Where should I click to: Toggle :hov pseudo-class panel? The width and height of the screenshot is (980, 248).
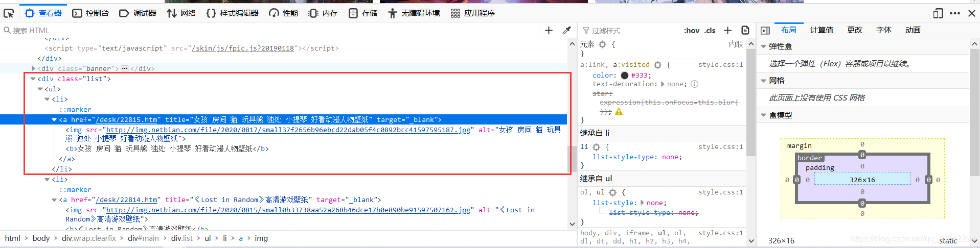point(692,31)
